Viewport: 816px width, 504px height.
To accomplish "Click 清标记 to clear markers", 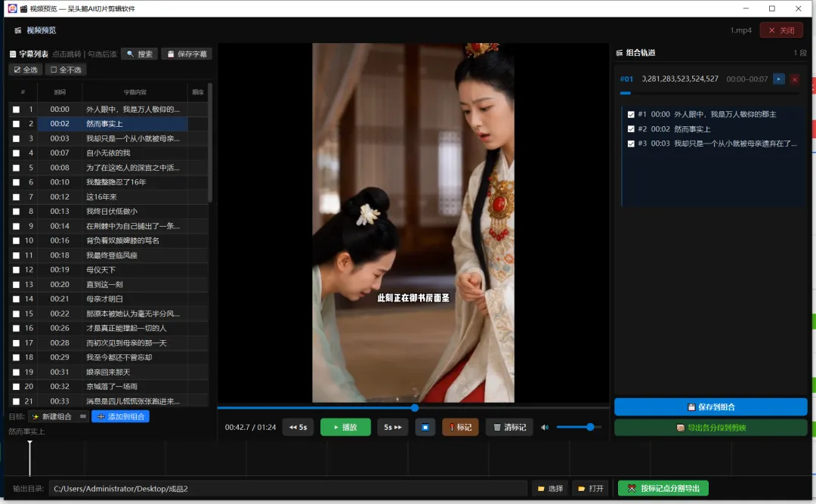I will pos(509,427).
